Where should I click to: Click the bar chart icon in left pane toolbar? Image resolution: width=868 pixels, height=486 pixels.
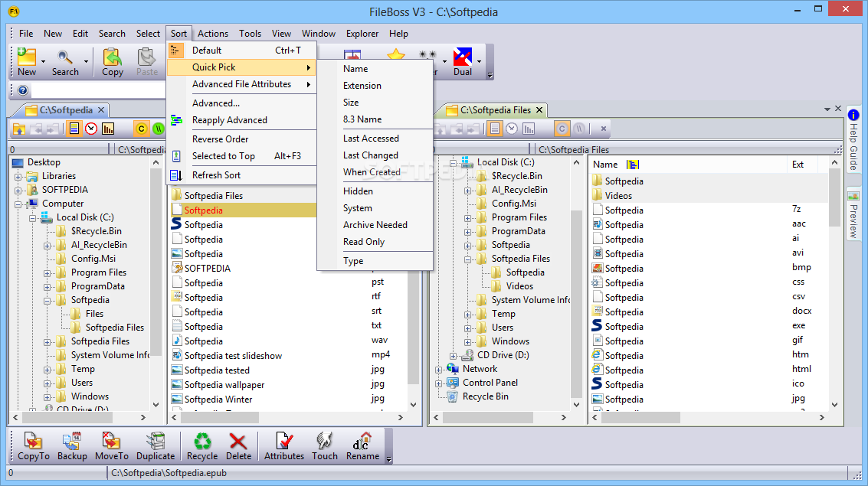point(108,129)
